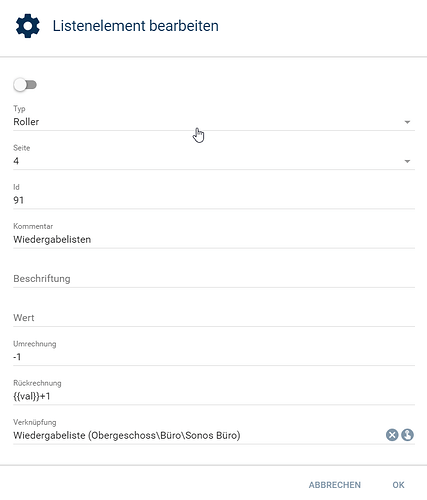427x500 pixels.
Task: Click the pointer icon to select a Verknüpfung object
Action: point(407,435)
